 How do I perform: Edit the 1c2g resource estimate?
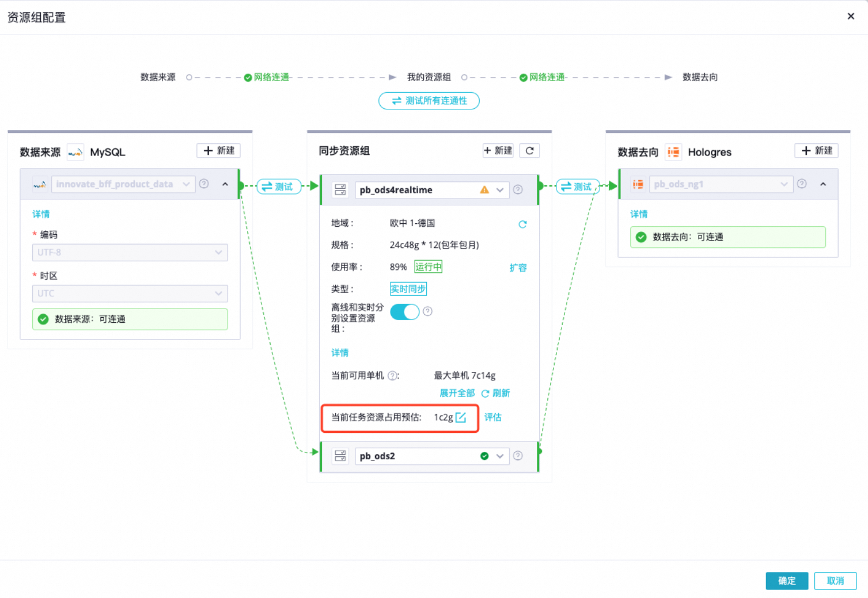coord(461,417)
